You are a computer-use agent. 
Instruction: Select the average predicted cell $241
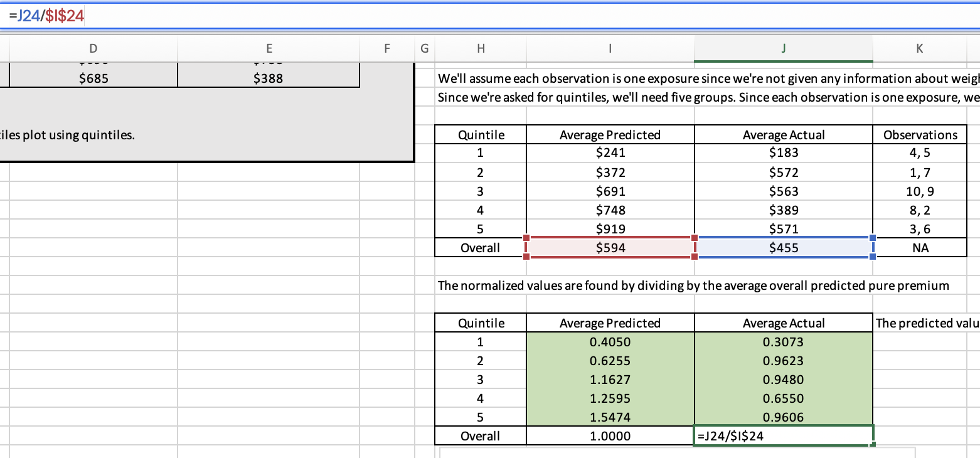click(x=610, y=152)
